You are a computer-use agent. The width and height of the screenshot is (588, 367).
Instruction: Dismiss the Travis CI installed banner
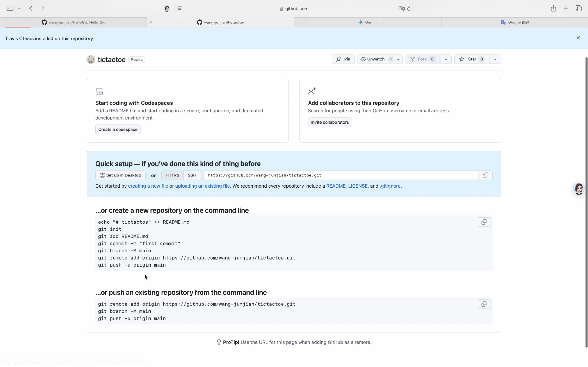[x=578, y=38]
